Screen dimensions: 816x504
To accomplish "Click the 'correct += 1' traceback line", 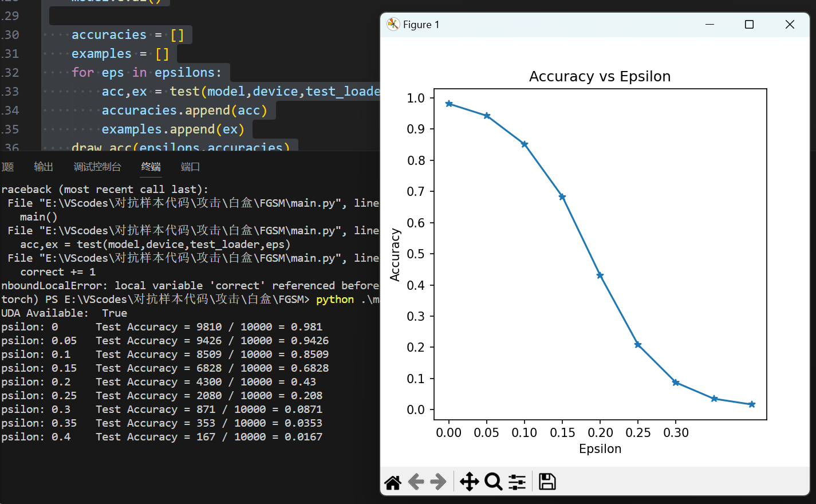I will (x=58, y=272).
